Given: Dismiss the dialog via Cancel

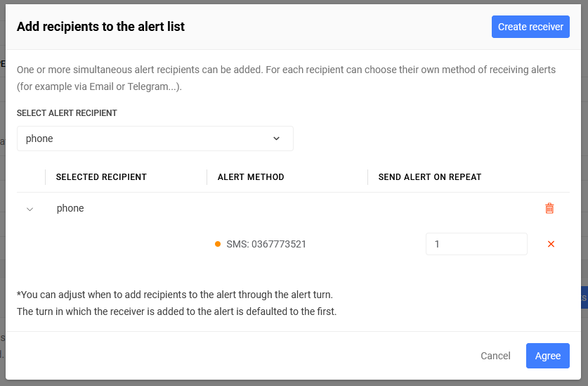Looking at the screenshot, I should (x=495, y=356).
